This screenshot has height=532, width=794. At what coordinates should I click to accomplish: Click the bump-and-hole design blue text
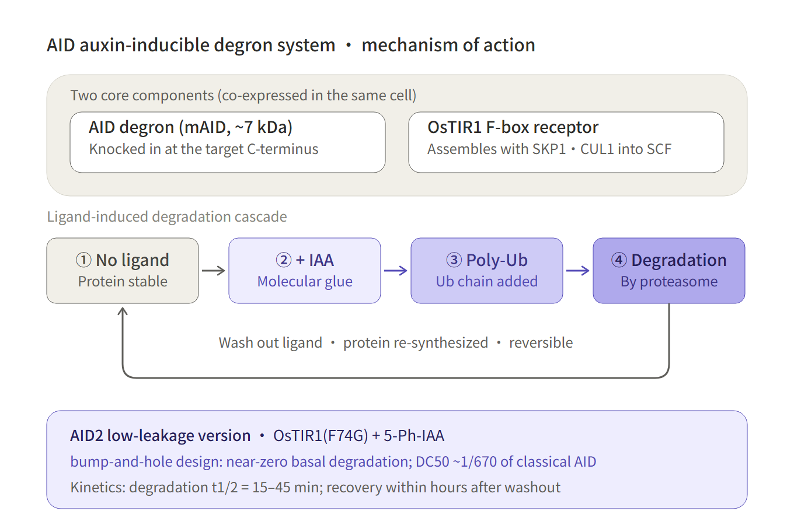click(333, 461)
